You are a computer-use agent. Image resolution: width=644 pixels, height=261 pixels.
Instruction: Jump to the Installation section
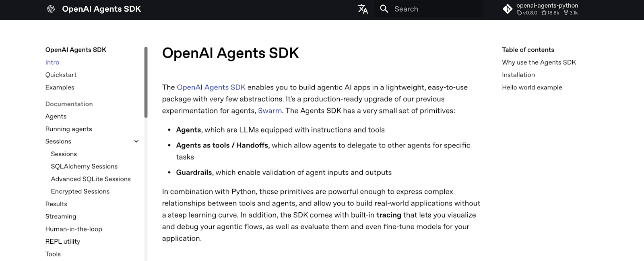[x=518, y=75]
